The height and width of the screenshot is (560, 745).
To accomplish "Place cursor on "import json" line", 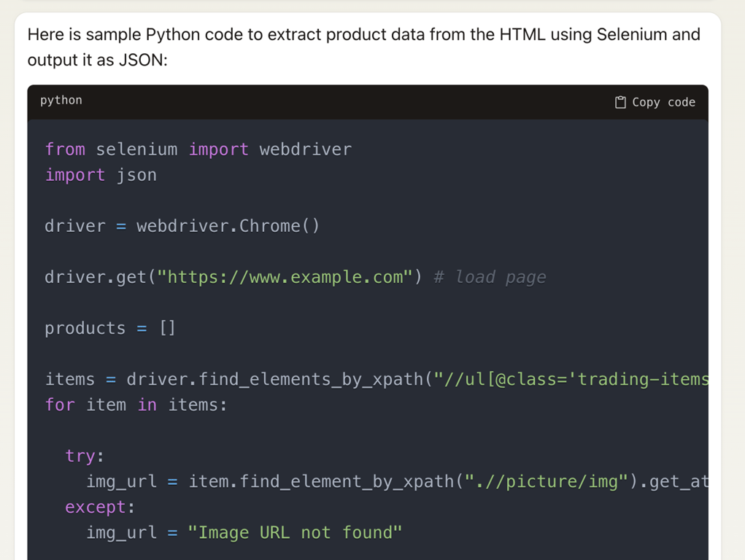I will point(101,175).
